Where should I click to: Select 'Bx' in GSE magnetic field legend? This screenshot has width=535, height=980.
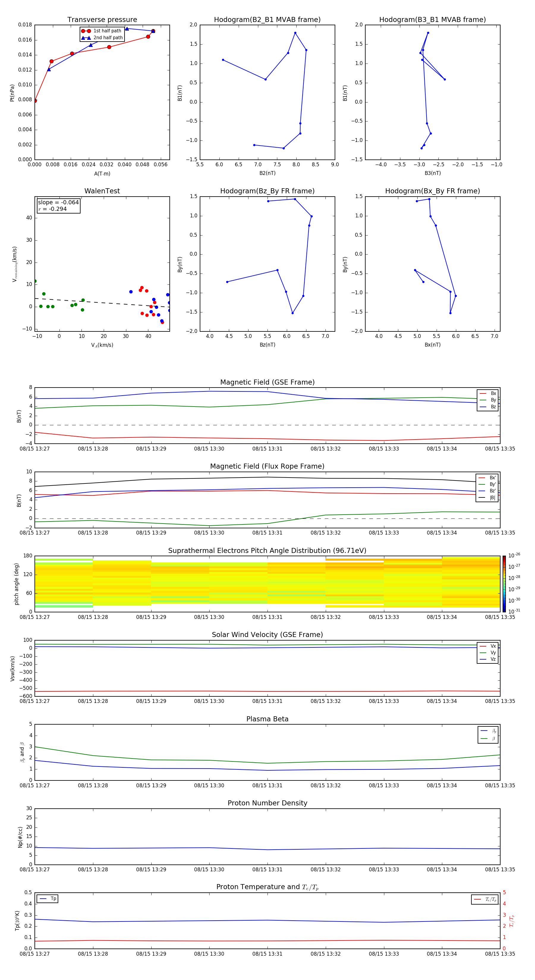click(x=488, y=393)
